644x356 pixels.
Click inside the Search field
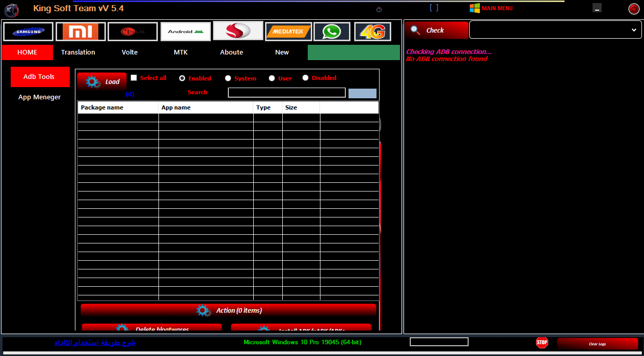286,92
